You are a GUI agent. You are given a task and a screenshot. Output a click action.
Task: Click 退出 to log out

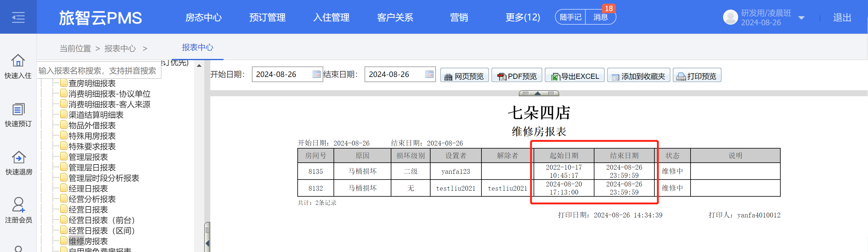coord(842,17)
